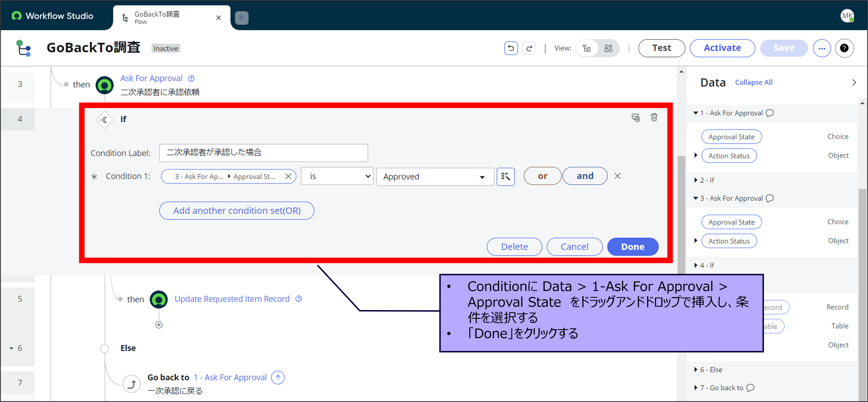Click the redo arrow icon
Screen dimensions: 868x402
point(529,48)
